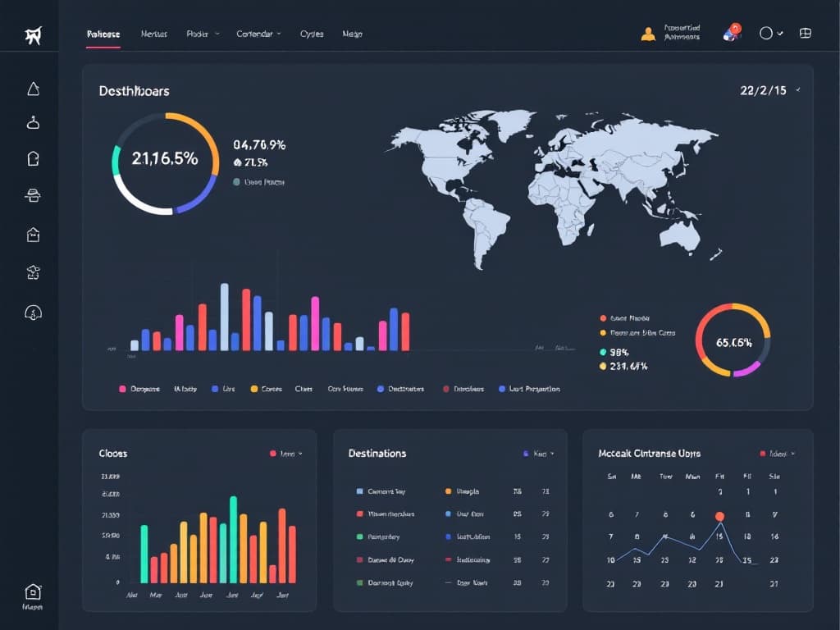Select the unlabeled house icon in the sidebar
This screenshot has width=840, height=630.
[x=33, y=235]
